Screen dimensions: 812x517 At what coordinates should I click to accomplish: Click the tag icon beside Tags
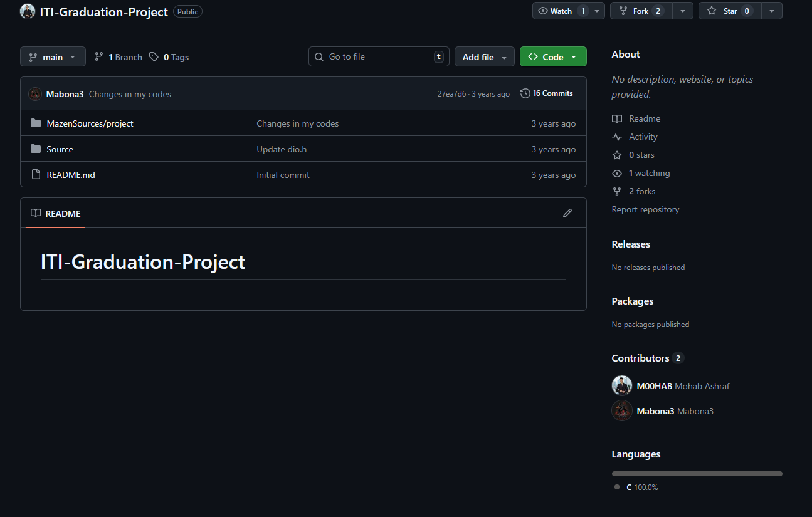click(x=154, y=57)
